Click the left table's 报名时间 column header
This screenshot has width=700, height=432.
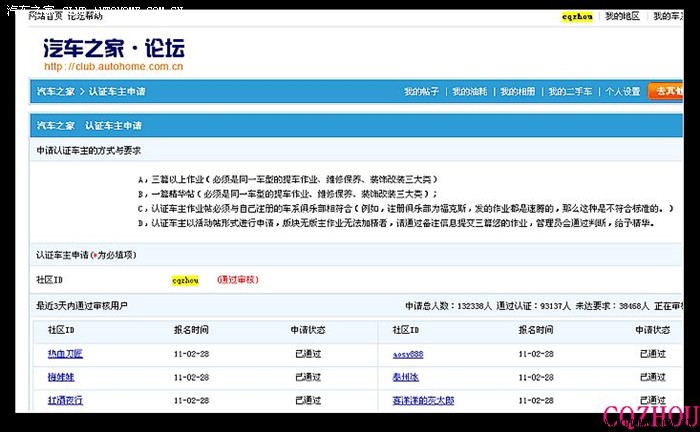coord(191,330)
